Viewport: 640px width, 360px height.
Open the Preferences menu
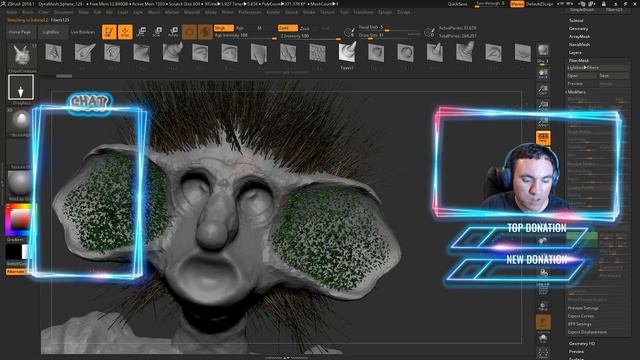[250, 12]
